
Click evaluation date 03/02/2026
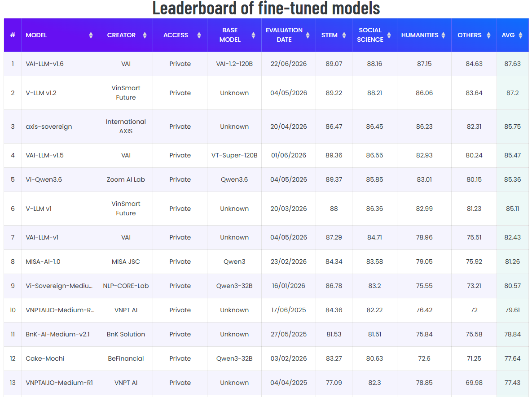pyautogui.click(x=289, y=358)
